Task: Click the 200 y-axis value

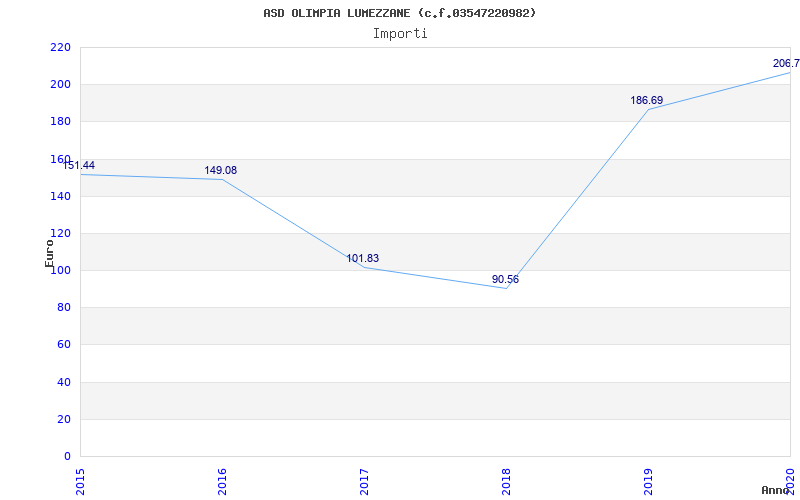Action: (60, 85)
